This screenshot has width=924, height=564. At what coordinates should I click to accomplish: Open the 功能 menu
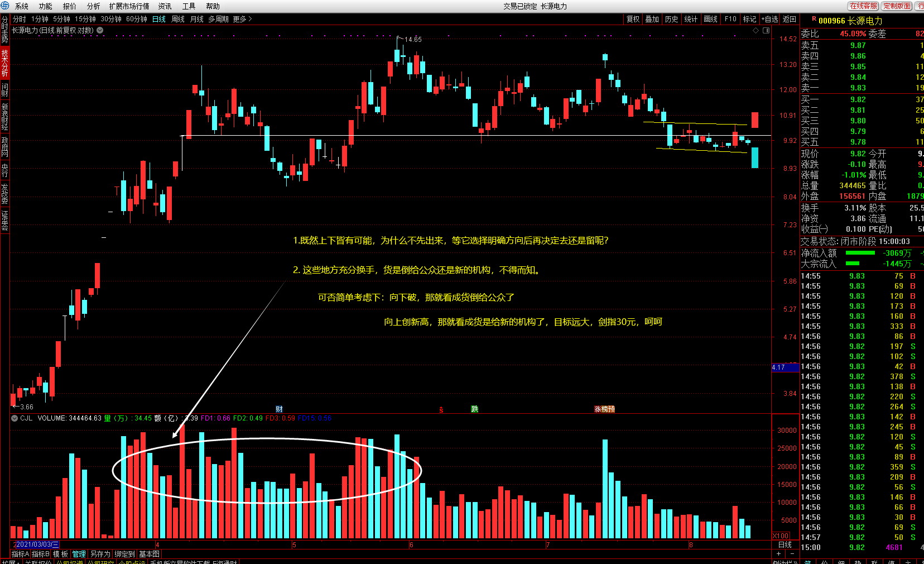click(x=46, y=6)
